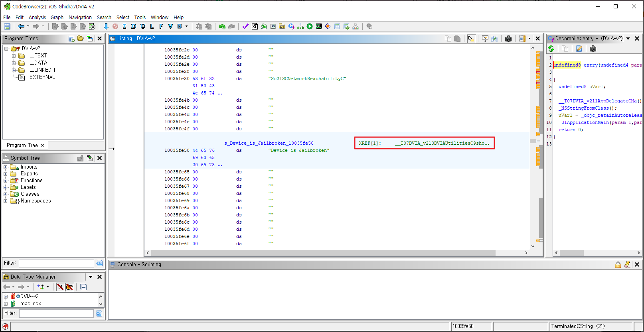Go to next Function with F icon
The width and height of the screenshot is (644, 332).
tap(161, 26)
